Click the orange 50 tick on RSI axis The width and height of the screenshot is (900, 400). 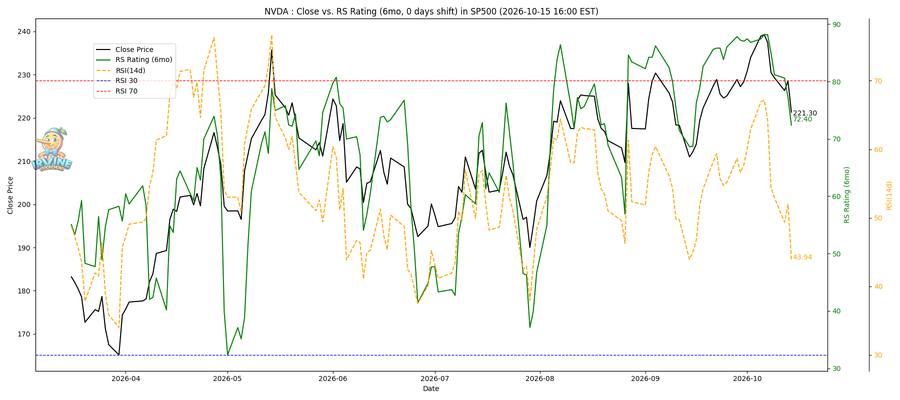[878, 218]
